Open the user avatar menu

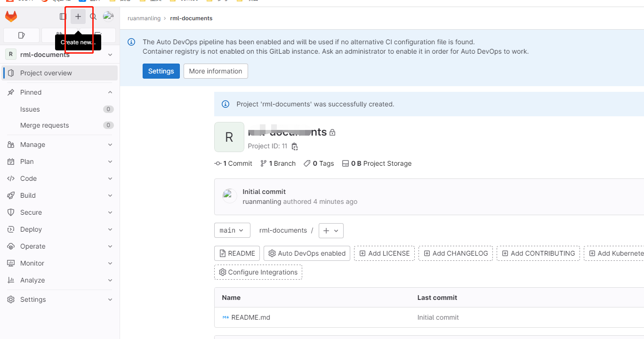[108, 16]
